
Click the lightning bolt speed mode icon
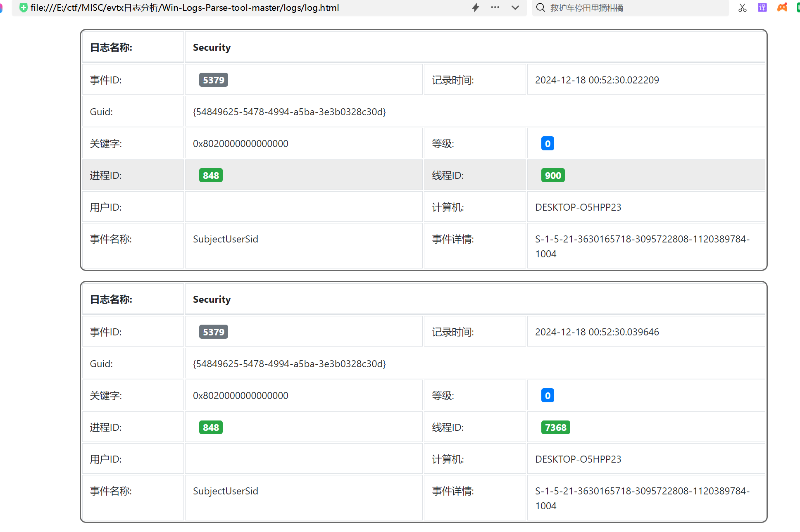476,7
